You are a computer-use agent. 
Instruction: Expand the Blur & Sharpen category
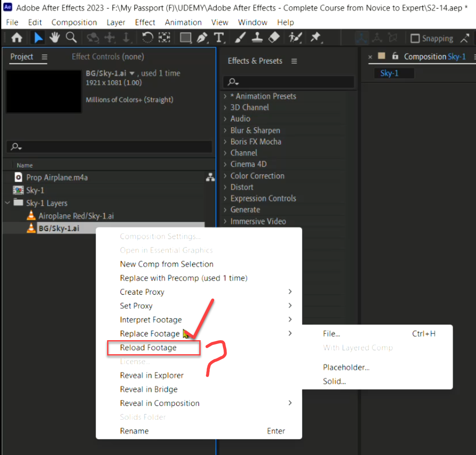(255, 130)
